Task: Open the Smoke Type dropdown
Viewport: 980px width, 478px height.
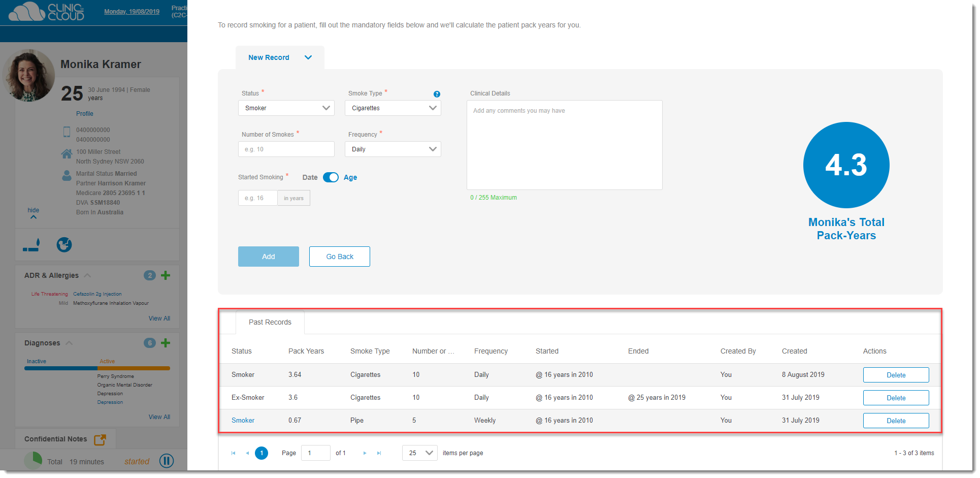Action: click(393, 108)
